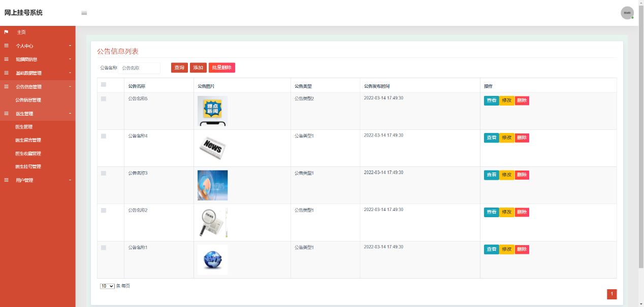The width and height of the screenshot is (644, 307).
Task: Toggle the select-all checkbox in table header
Action: (104, 85)
